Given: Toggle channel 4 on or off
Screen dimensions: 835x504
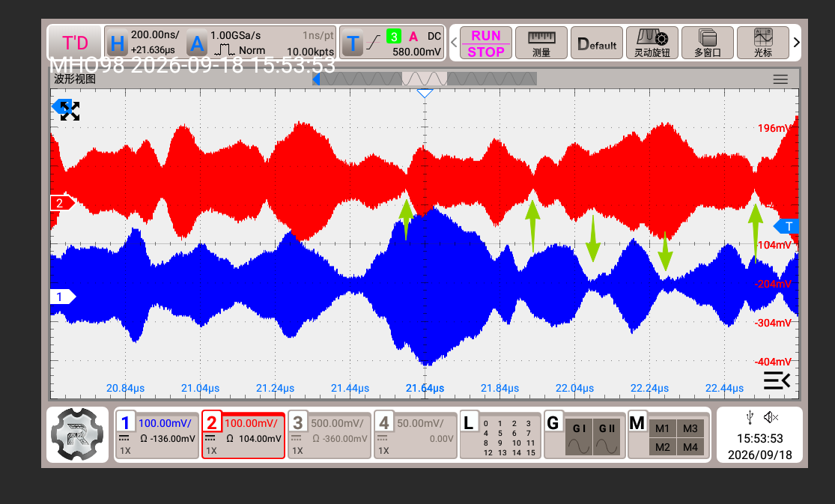Looking at the screenshot, I should 384,423.
